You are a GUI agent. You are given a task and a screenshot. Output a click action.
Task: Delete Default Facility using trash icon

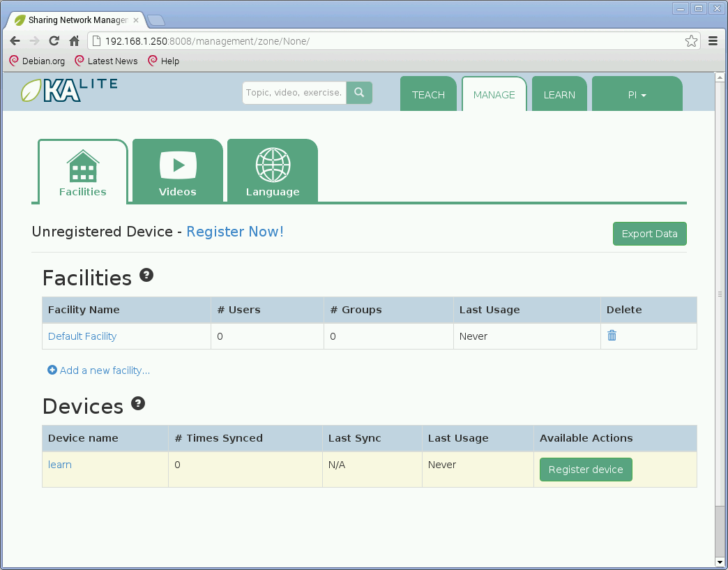612,336
